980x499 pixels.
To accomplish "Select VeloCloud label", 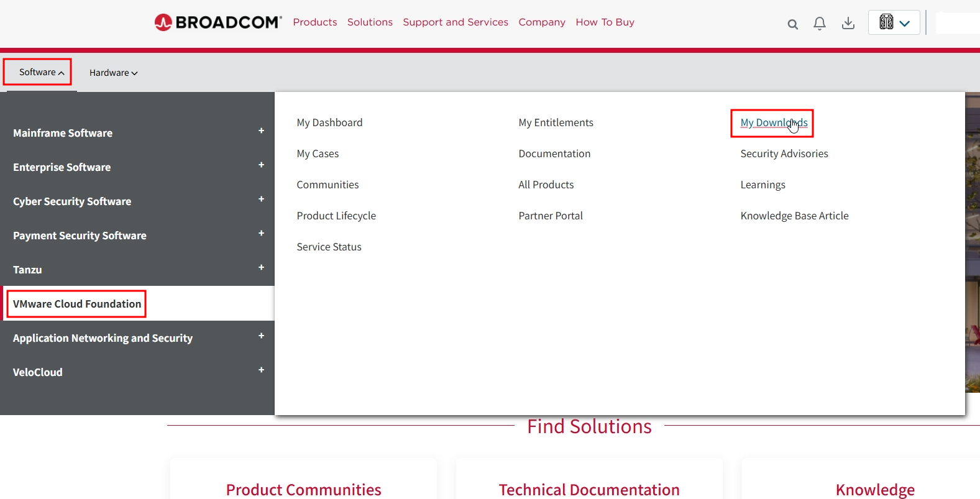I will [x=37, y=372].
